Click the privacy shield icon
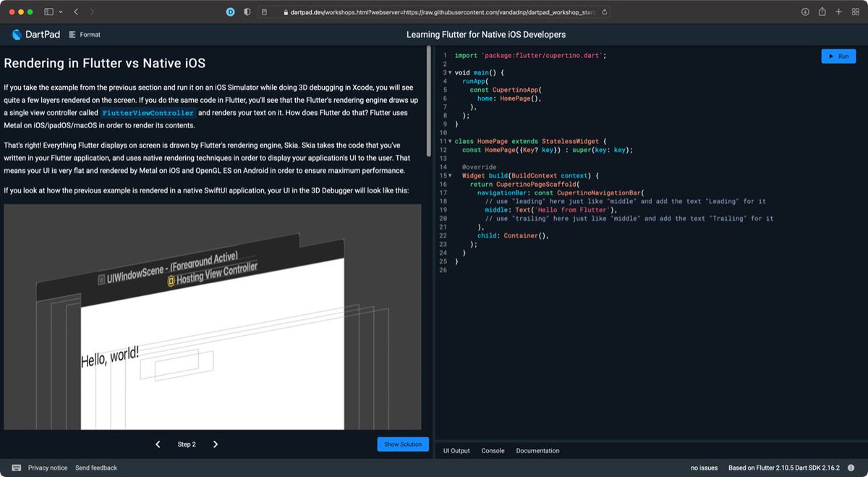The width and height of the screenshot is (868, 477). [x=247, y=12]
